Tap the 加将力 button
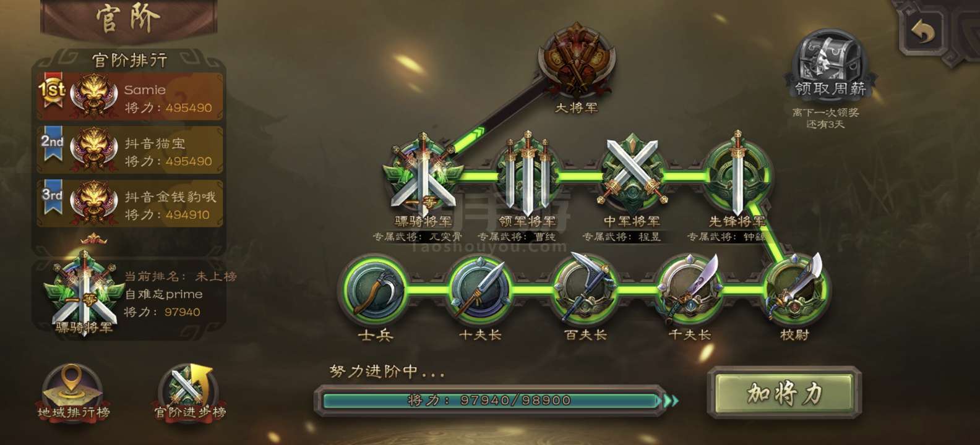The height and width of the screenshot is (445, 980). click(784, 393)
